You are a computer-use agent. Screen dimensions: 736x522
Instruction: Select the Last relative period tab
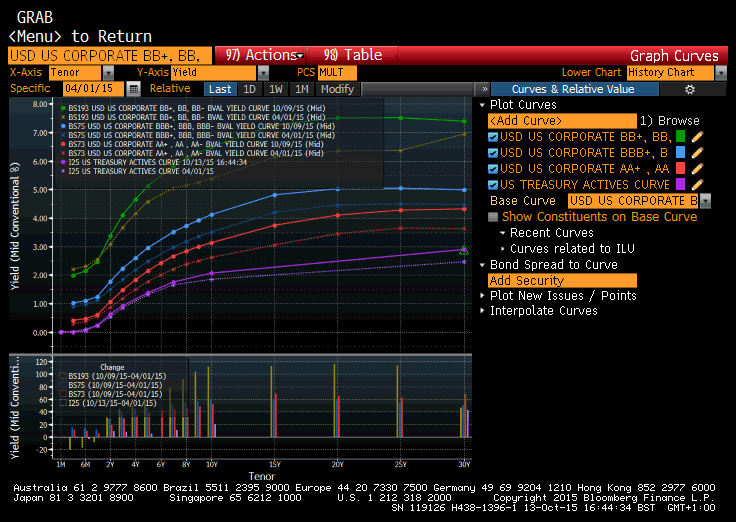(220, 89)
